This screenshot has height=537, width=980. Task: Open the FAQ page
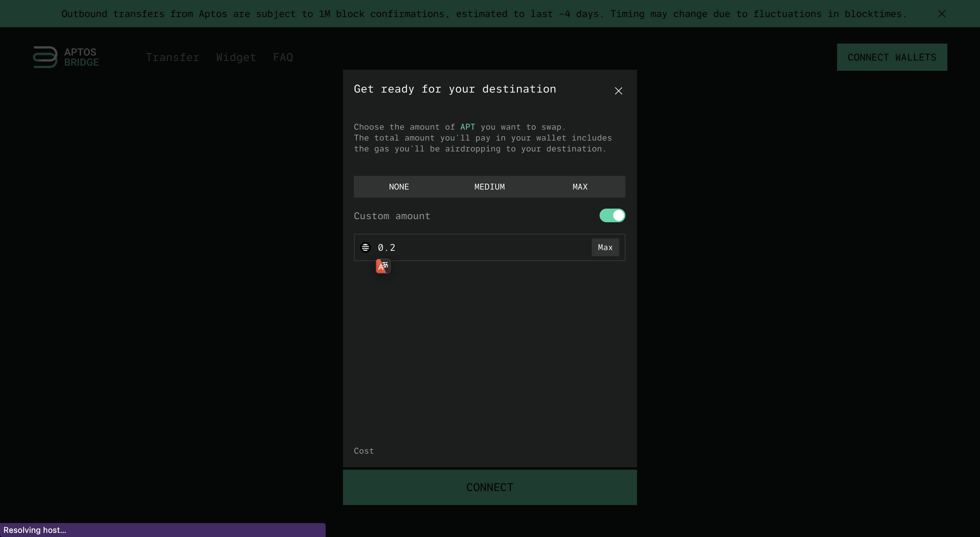pos(283,57)
